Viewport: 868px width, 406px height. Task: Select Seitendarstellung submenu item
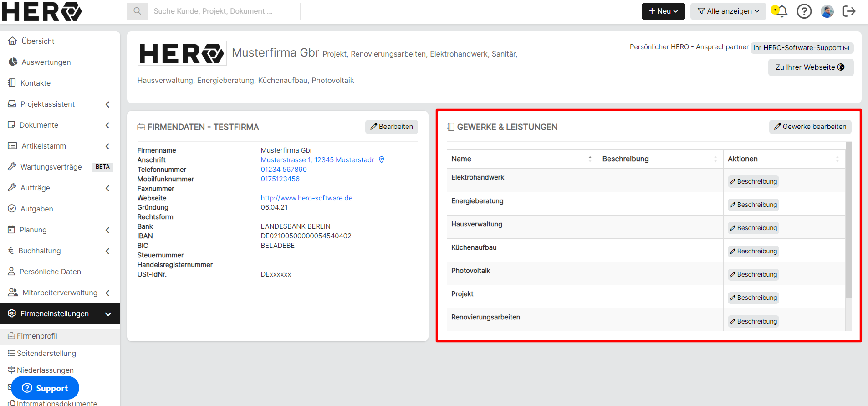coord(60,353)
